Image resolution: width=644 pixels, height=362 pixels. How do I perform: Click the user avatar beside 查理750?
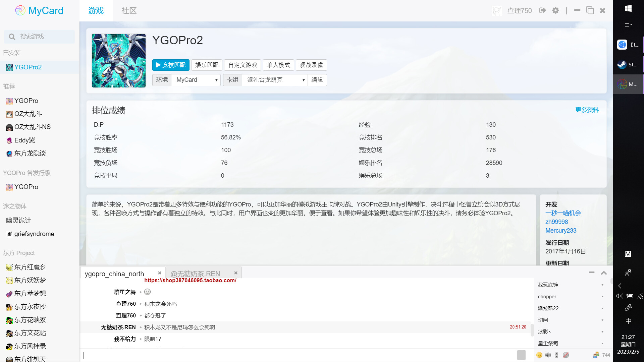[x=497, y=11]
